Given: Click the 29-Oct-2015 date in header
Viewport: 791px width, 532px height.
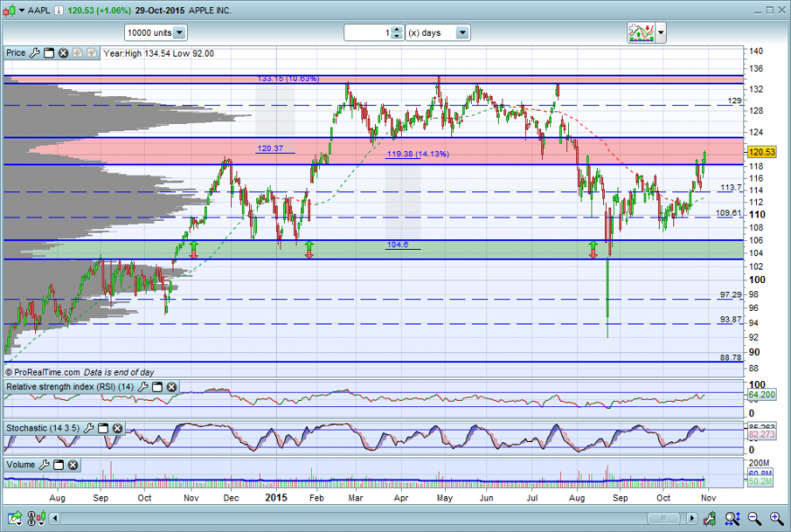Looking at the screenshot, I should [160, 10].
